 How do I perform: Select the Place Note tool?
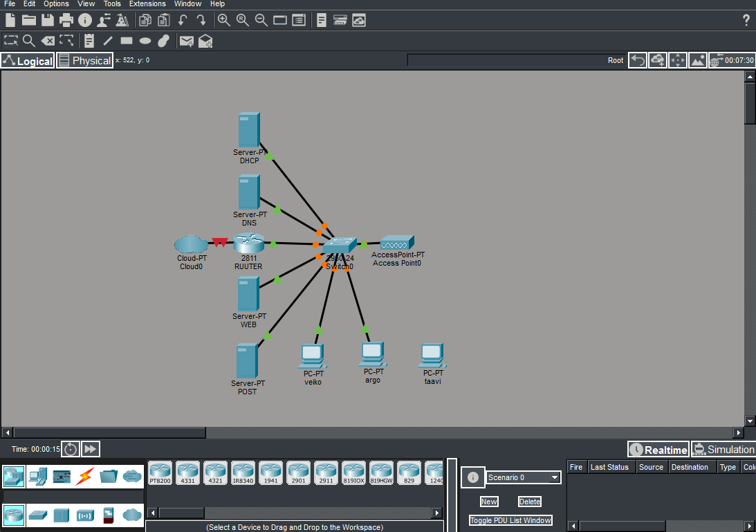89,41
